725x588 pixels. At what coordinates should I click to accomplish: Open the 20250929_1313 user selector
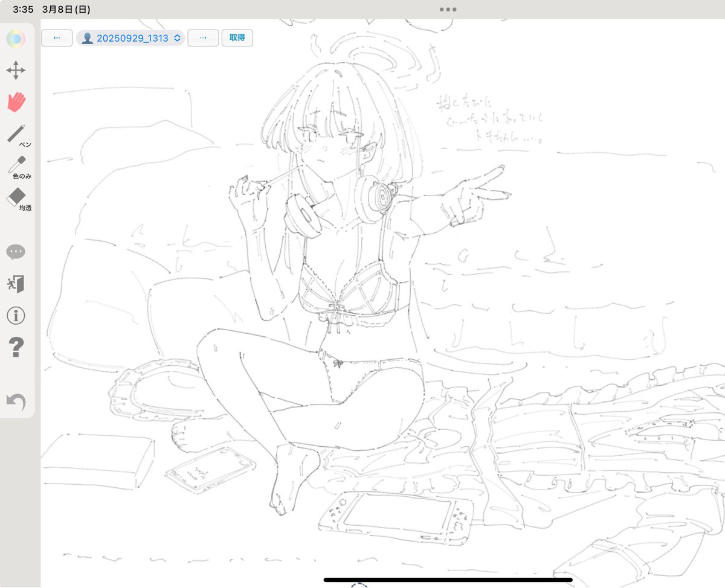point(130,37)
